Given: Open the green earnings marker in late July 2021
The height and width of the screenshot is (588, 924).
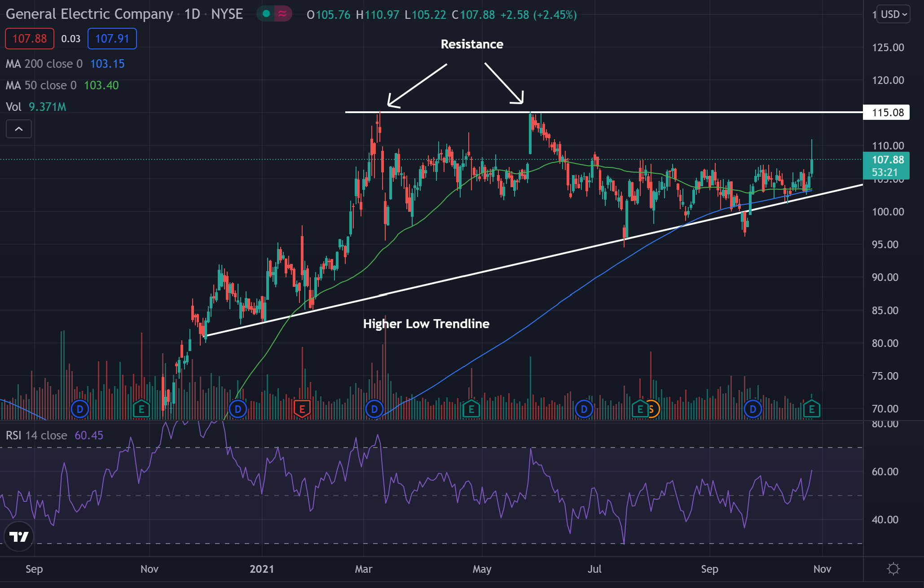Looking at the screenshot, I should click(640, 409).
